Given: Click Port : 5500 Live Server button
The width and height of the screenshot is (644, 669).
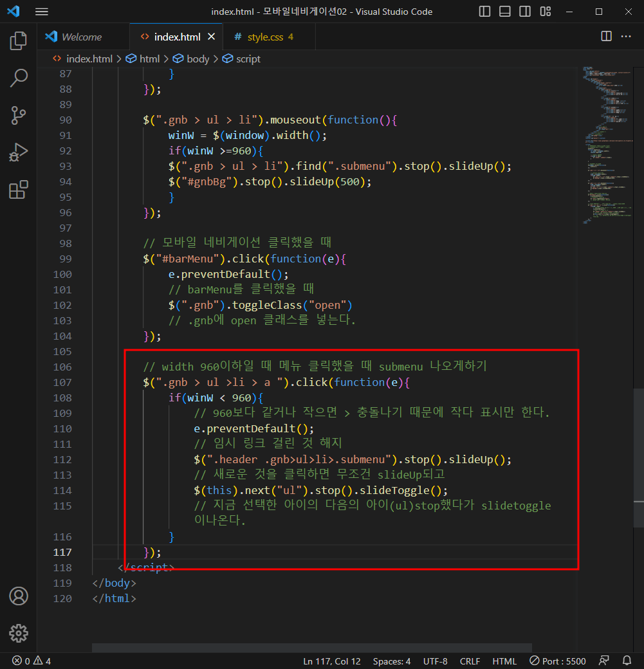Looking at the screenshot, I should (x=558, y=661).
